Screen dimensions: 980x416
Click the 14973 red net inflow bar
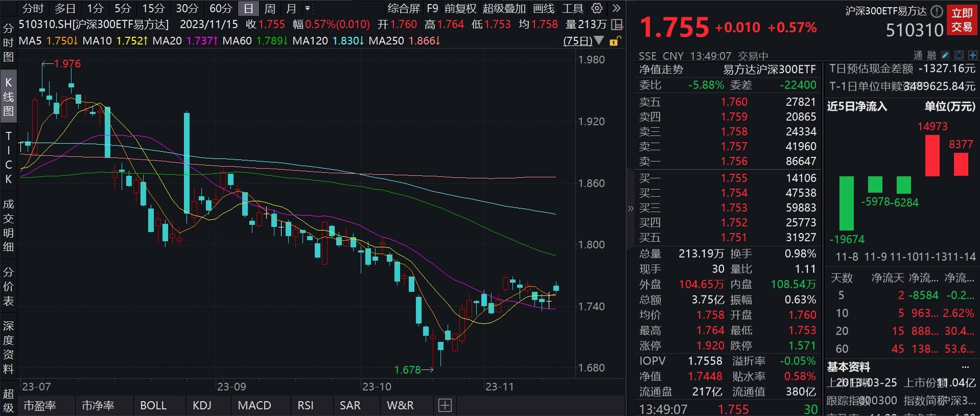(x=932, y=155)
